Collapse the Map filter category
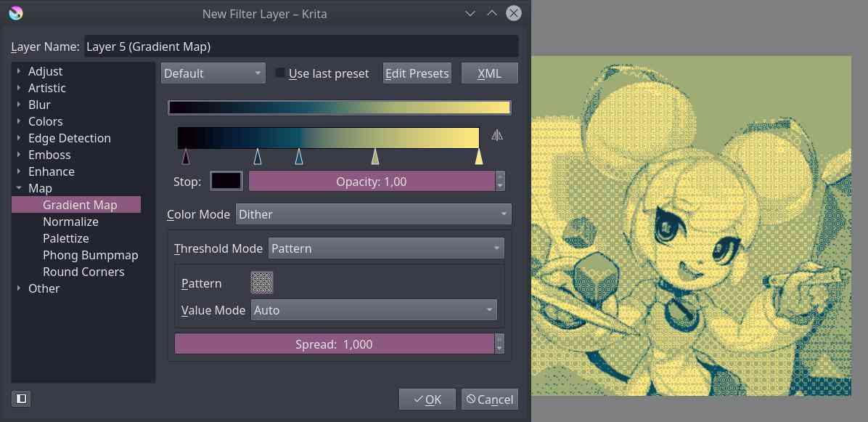Viewport: 868px width, 422px height. tap(19, 188)
